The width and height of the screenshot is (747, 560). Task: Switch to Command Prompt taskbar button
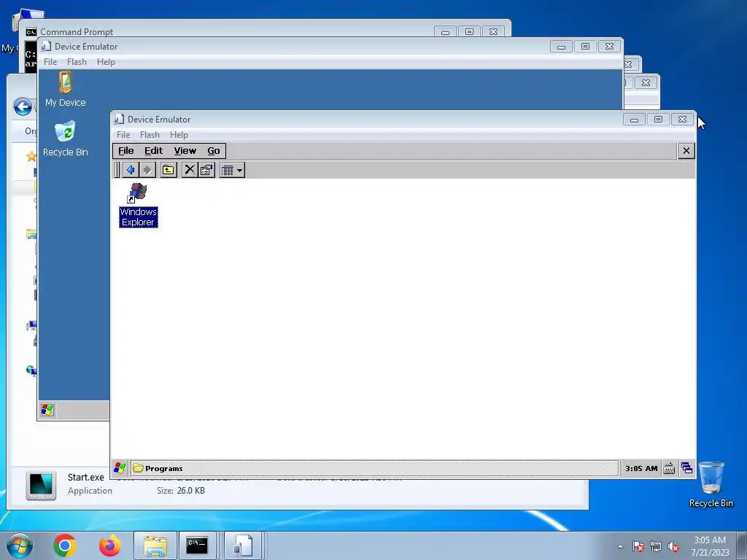[x=197, y=545]
